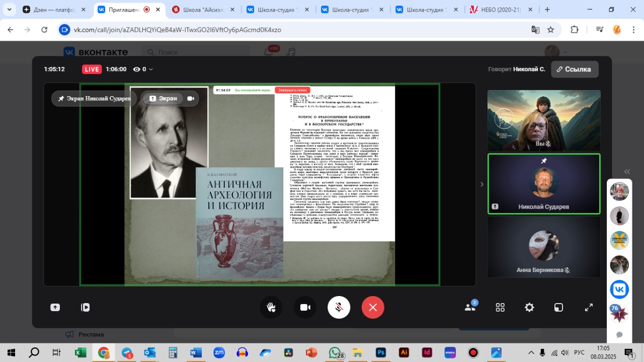Screen dimensions: 644x362
Task: Open the watch-together video icon
Action: [86, 307]
